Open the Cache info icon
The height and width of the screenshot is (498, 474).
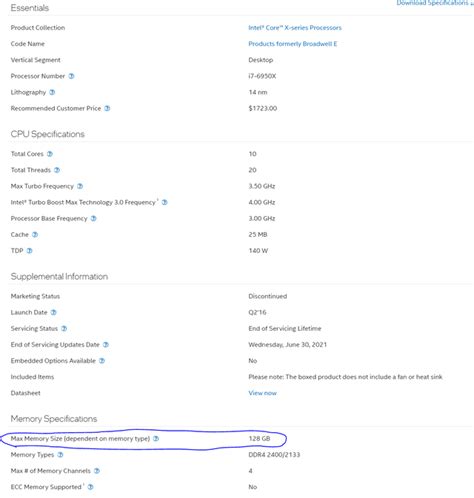coord(35,235)
